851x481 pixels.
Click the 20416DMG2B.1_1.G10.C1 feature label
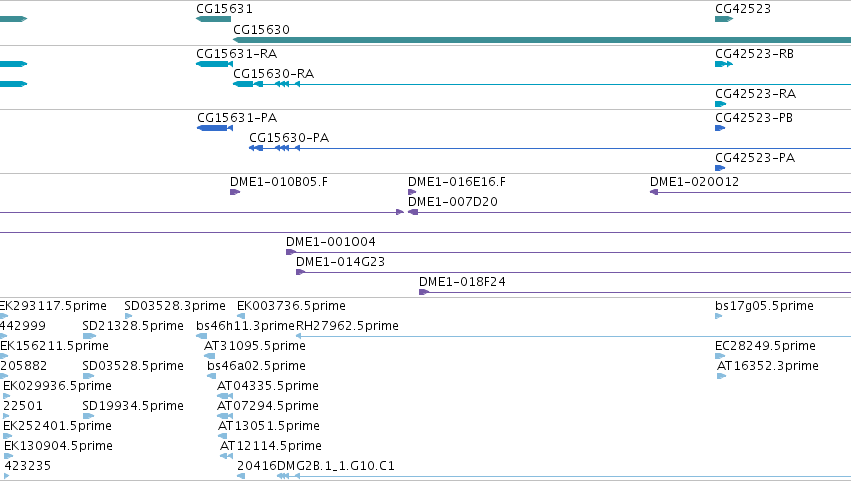(316, 467)
